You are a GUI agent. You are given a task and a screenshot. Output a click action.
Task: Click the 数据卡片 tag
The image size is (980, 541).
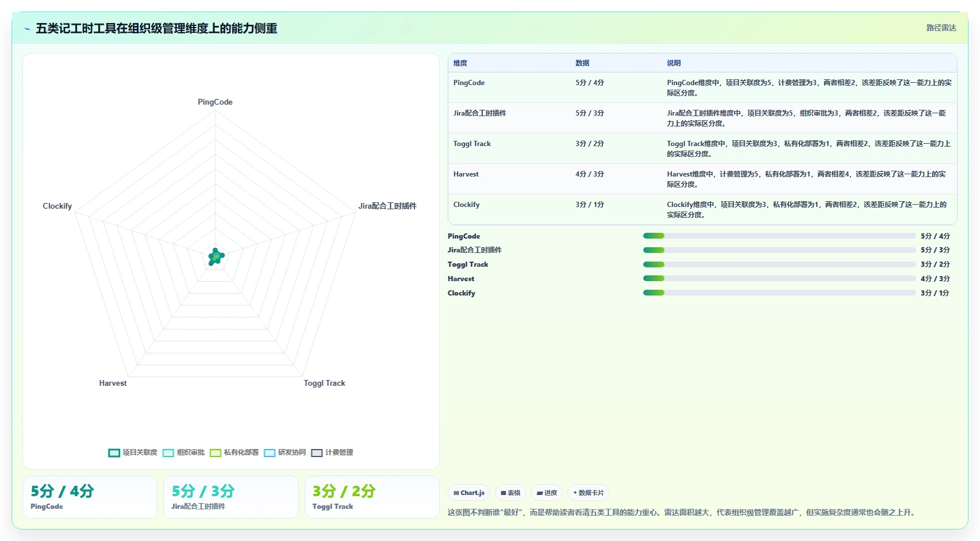tap(589, 493)
